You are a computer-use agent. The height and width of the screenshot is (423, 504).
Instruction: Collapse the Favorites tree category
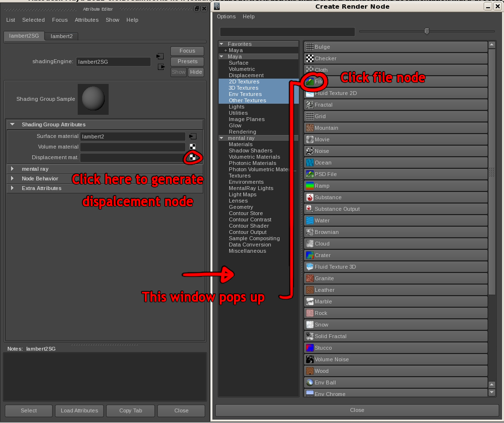(222, 44)
